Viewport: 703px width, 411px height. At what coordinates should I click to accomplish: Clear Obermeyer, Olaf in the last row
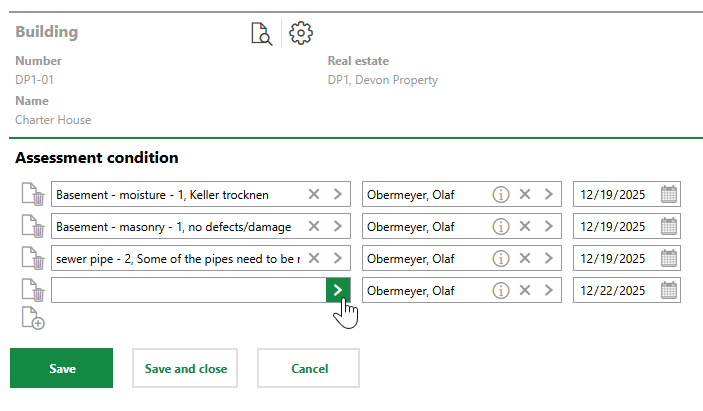coord(525,291)
